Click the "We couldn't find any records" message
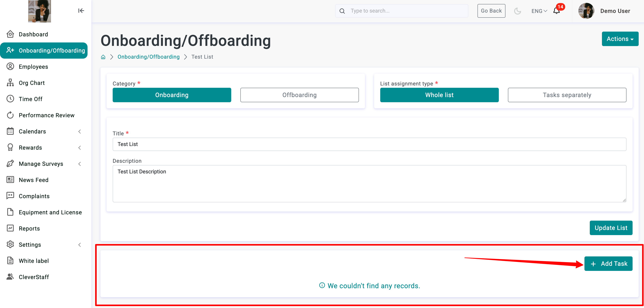Screen dimensions: 644x308 pos(370,286)
